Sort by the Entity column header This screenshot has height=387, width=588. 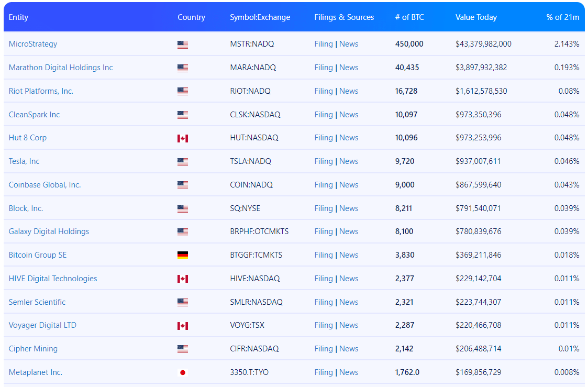[18, 17]
